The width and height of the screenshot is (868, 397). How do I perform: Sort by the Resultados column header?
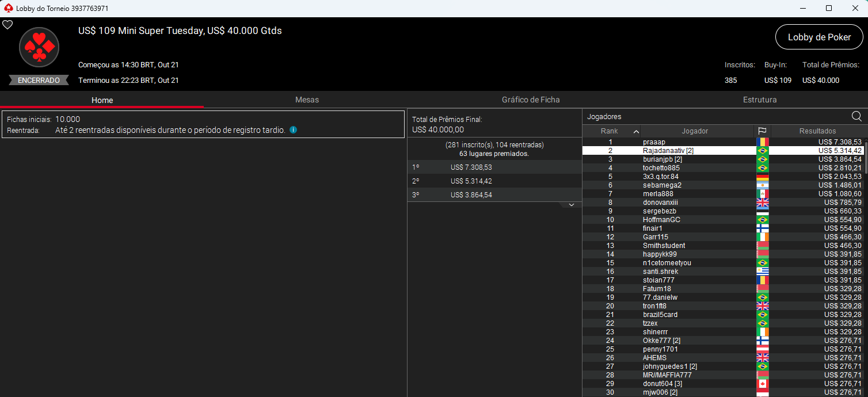coord(817,131)
